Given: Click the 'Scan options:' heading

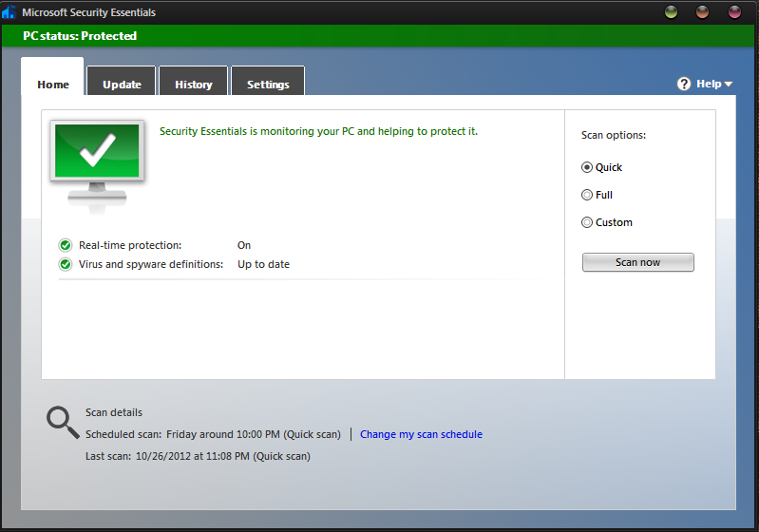Looking at the screenshot, I should click(x=614, y=135).
